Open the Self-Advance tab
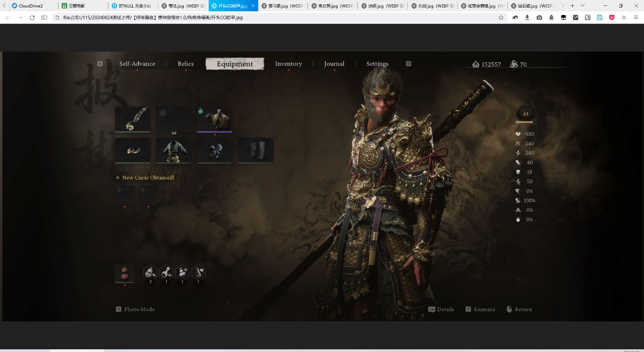This screenshot has width=644, height=352. 137,64
